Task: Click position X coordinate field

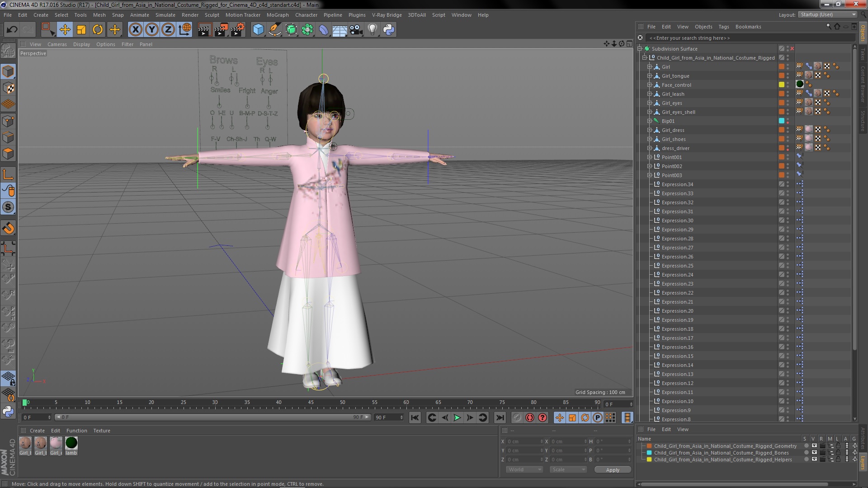Action: [524, 441]
